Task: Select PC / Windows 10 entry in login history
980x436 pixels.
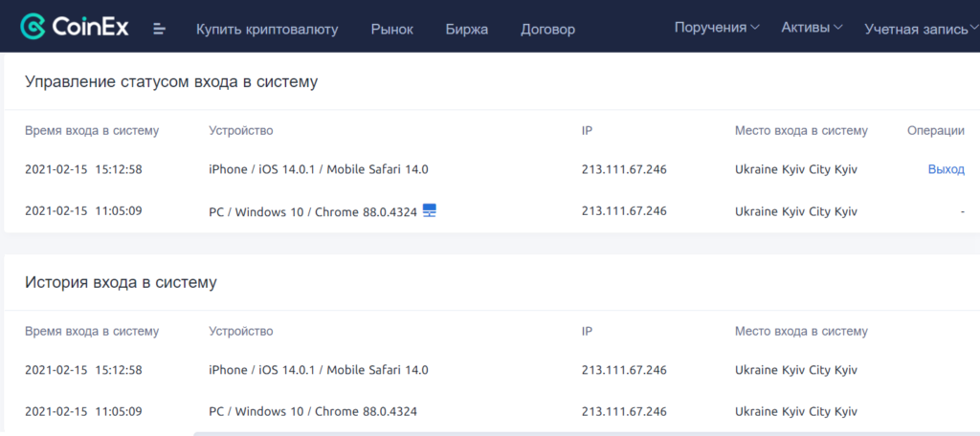Action: (312, 412)
